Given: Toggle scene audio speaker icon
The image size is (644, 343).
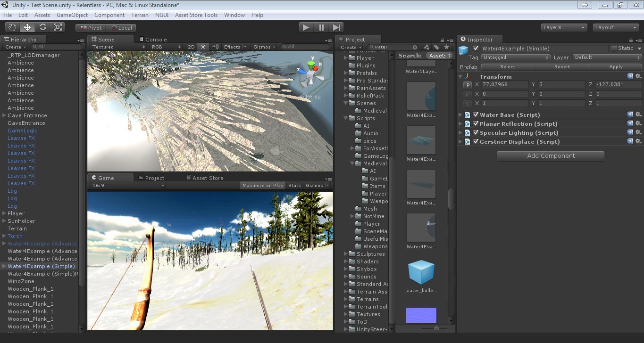Looking at the screenshot, I should (x=216, y=47).
